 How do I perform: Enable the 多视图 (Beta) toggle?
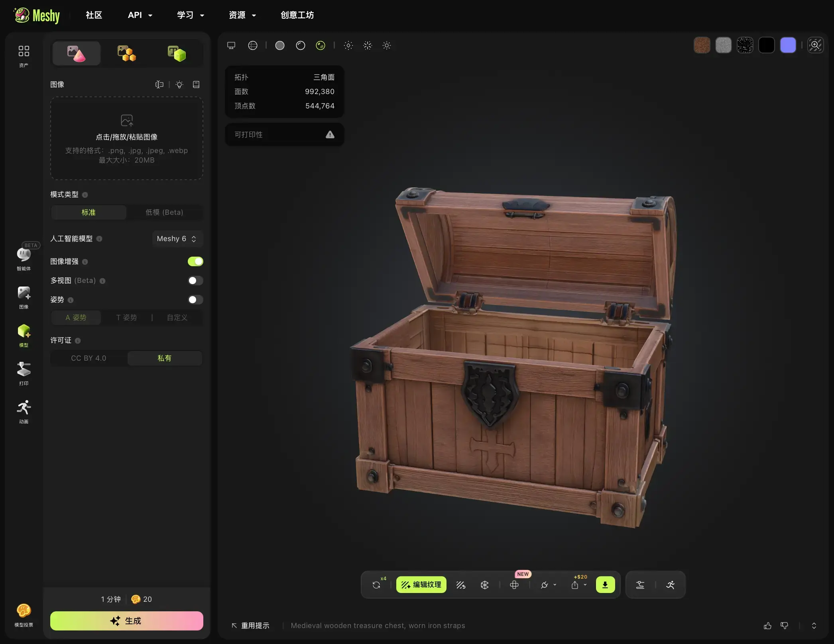pyautogui.click(x=195, y=281)
